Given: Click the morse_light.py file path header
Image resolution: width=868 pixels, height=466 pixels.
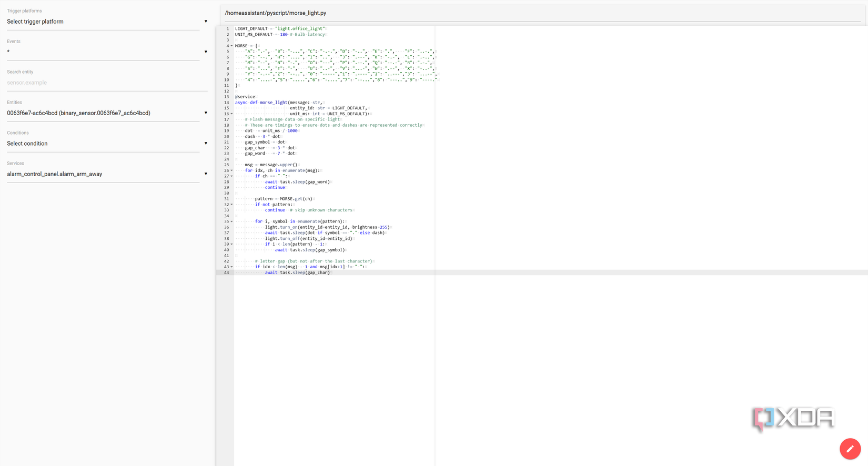Looking at the screenshot, I should tap(276, 13).
